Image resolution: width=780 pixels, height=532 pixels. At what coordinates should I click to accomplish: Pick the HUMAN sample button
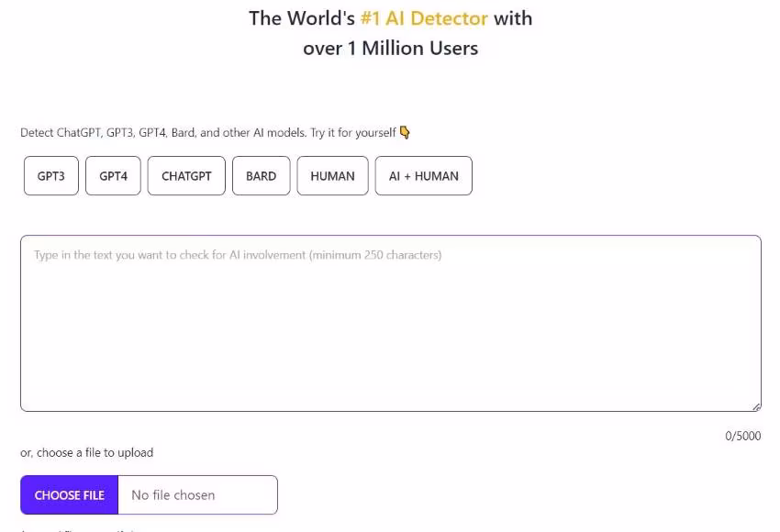coord(332,176)
